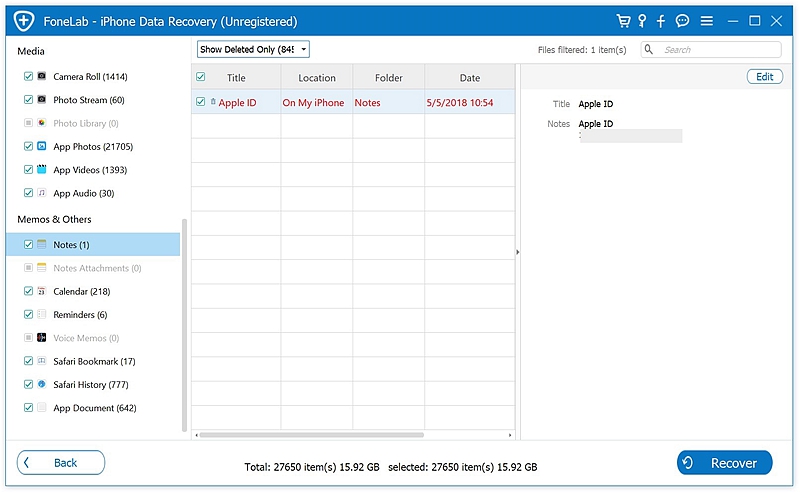Sort by the Date column header
The height and width of the screenshot is (493, 800).
click(469, 78)
